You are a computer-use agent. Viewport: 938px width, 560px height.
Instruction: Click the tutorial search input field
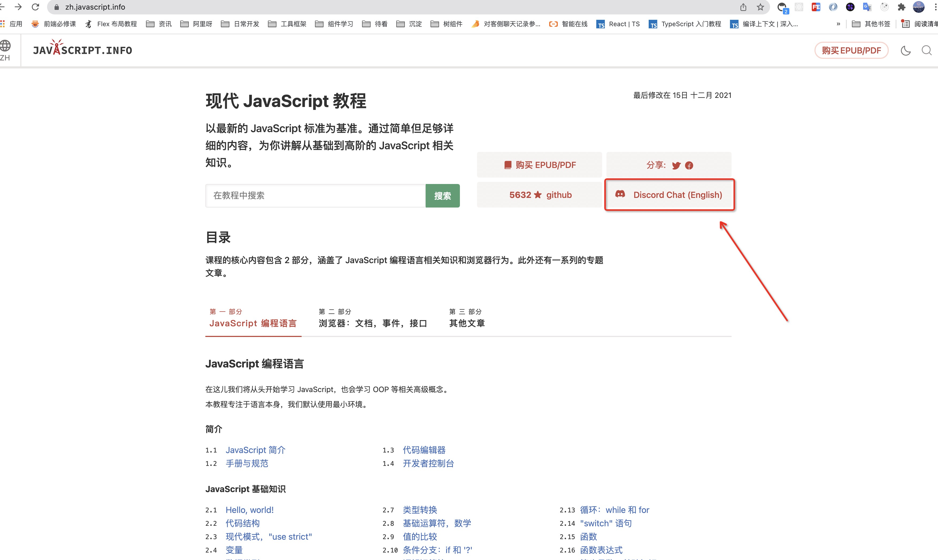[x=315, y=195]
